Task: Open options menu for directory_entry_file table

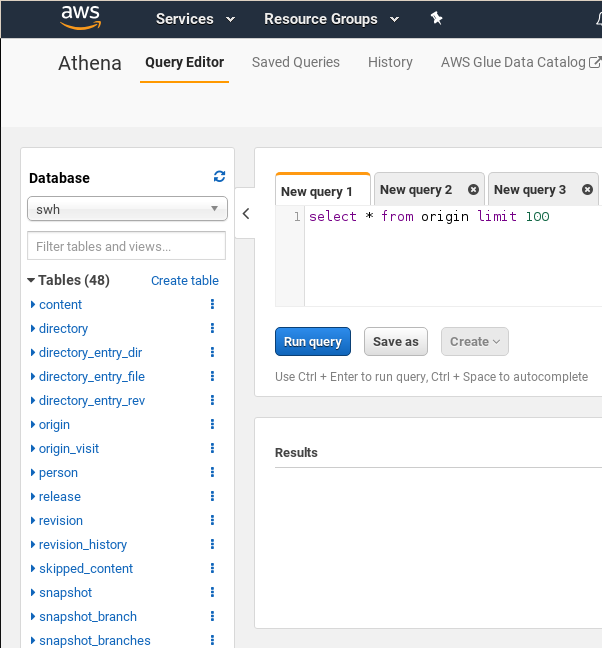Action: coord(212,376)
